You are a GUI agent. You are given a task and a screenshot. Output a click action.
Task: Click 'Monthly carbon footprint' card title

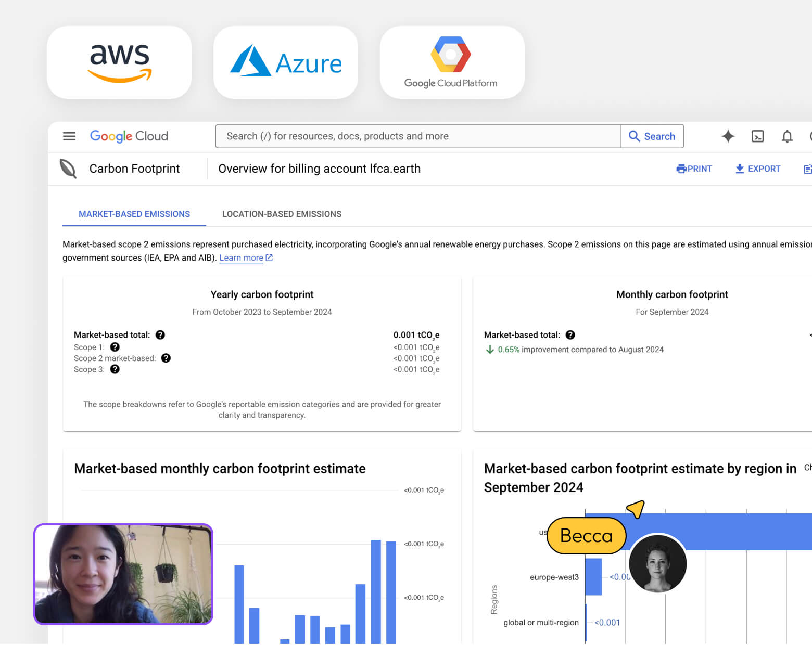tap(672, 294)
